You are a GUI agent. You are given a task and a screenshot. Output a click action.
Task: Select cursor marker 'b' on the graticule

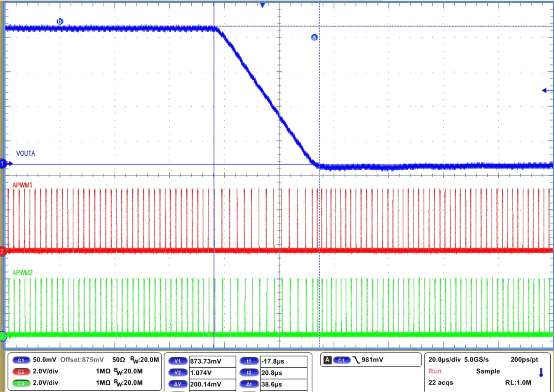[x=60, y=21]
